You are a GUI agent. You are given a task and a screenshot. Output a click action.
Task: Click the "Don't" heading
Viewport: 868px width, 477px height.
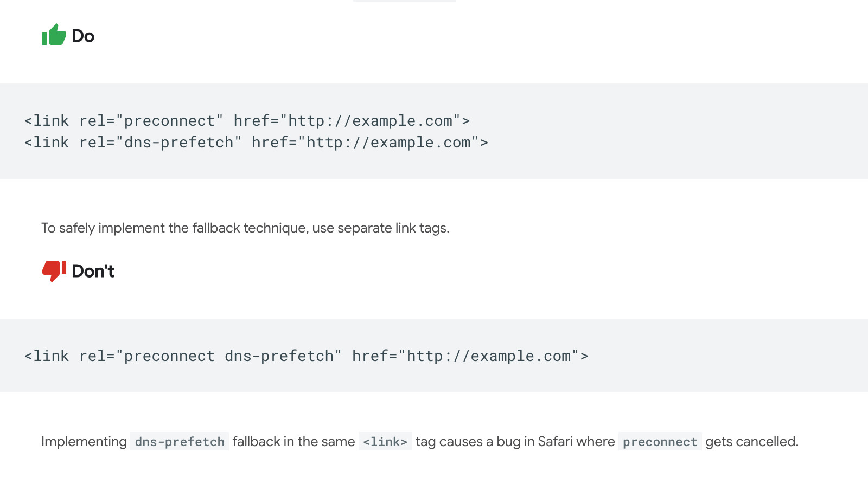pyautogui.click(x=93, y=271)
